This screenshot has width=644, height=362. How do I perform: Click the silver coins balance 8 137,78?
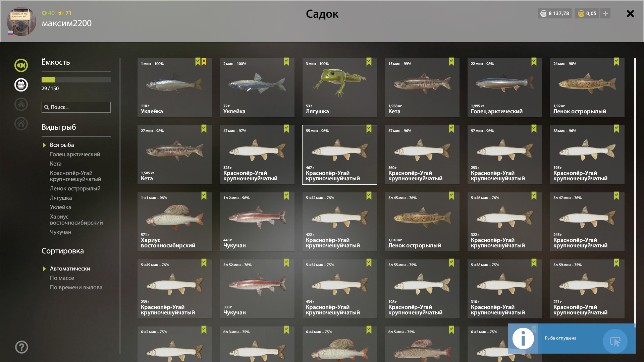554,13
